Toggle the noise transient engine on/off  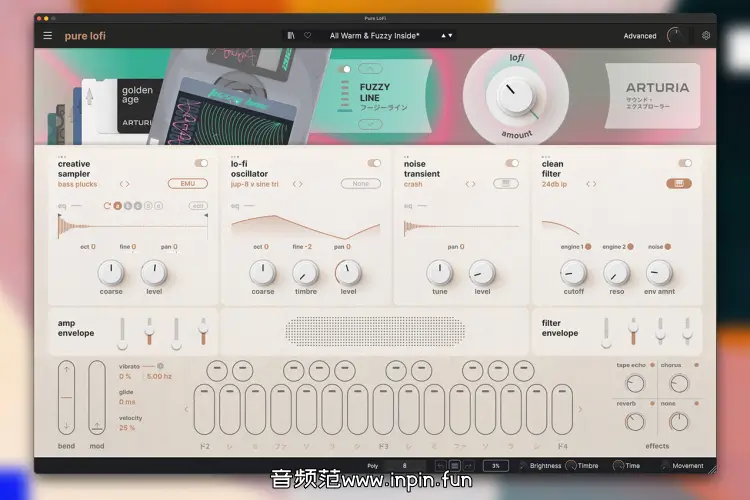(512, 164)
